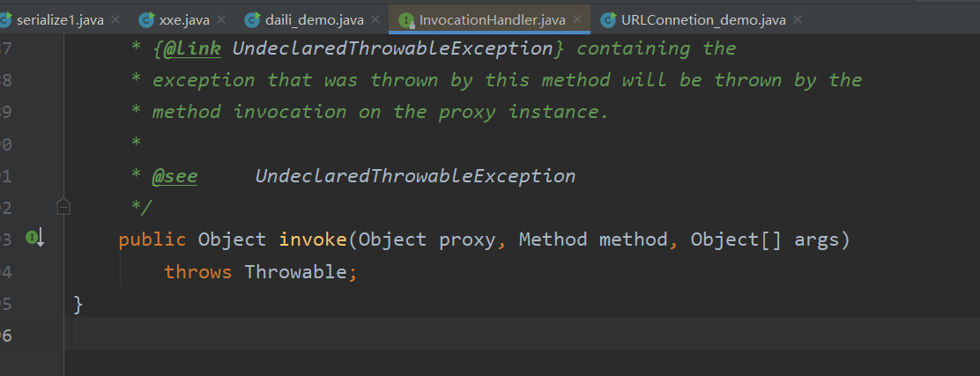Click the URLConnetion_demo.java class file icon
This screenshot has width=980, height=376.
point(609,20)
